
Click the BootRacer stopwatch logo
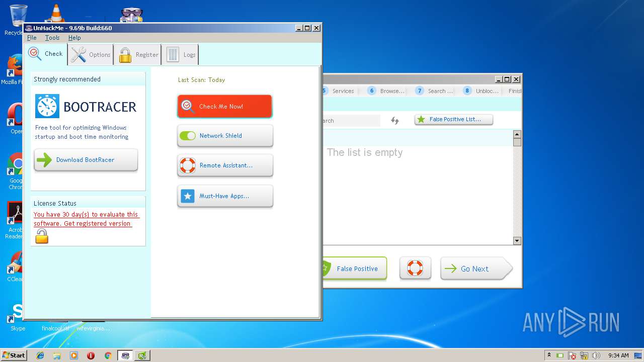47,106
